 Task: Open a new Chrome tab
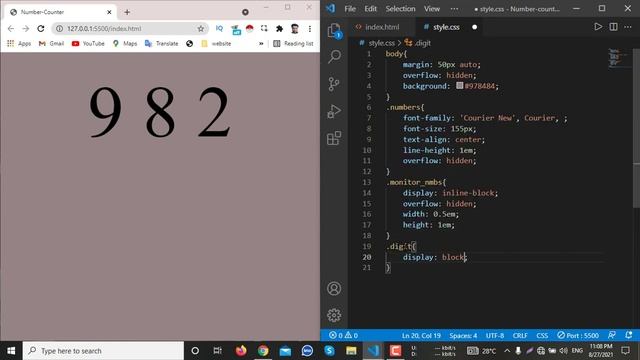pos(127,12)
